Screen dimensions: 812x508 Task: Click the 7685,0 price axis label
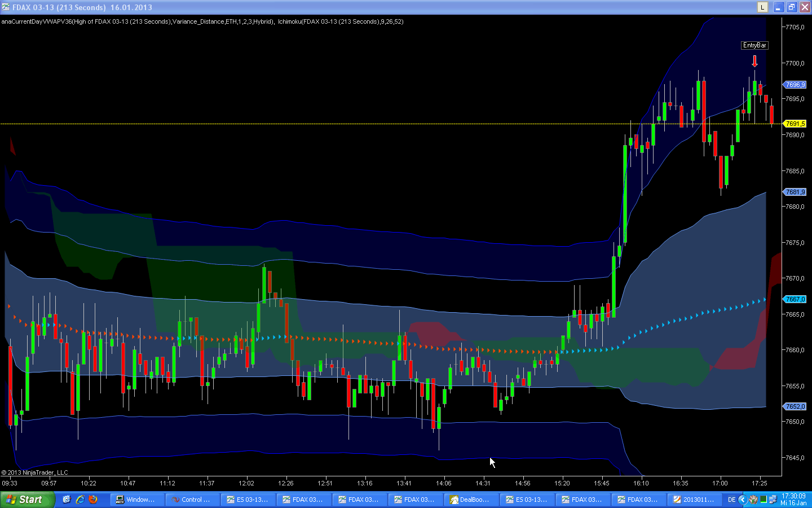pyautogui.click(x=795, y=171)
